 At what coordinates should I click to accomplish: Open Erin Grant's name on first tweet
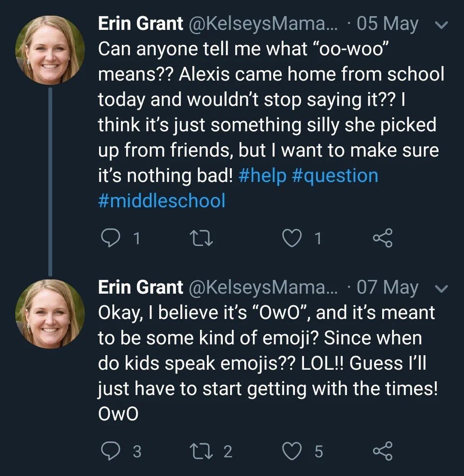[141, 24]
